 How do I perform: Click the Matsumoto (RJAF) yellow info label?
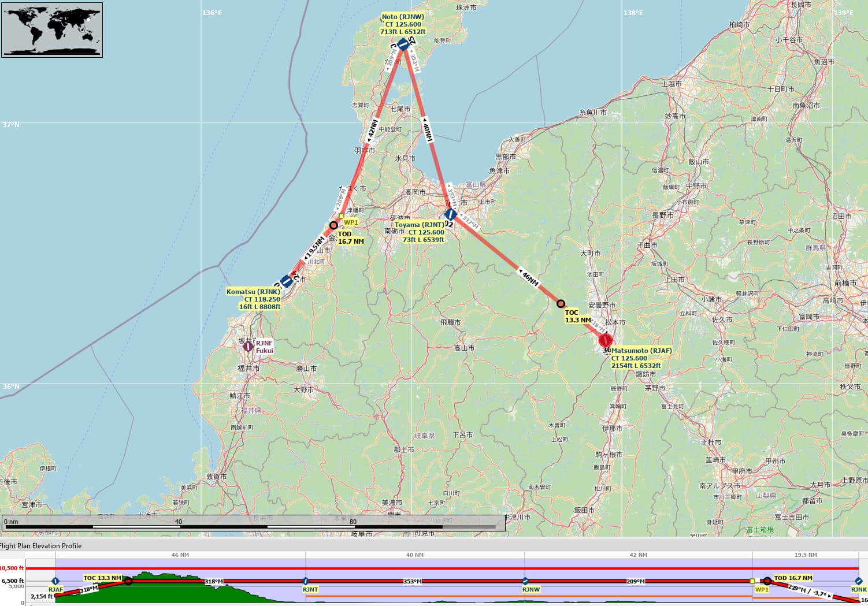click(641, 358)
